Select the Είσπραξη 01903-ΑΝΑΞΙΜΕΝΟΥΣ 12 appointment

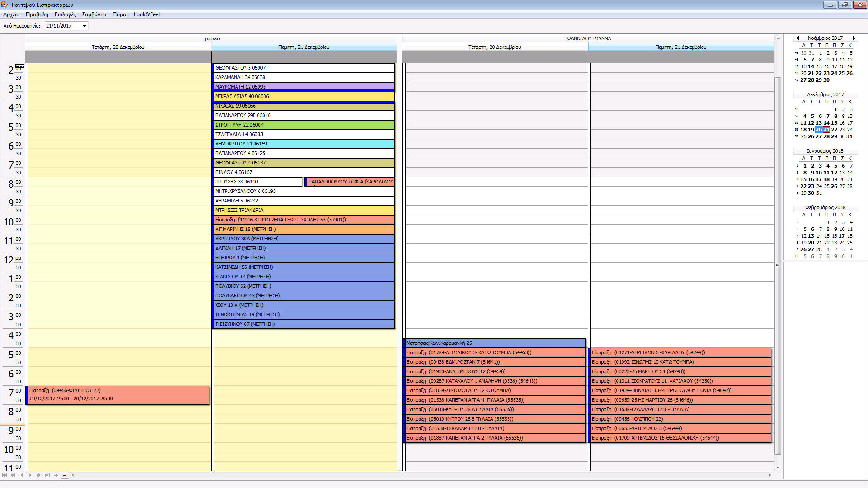[x=495, y=371]
